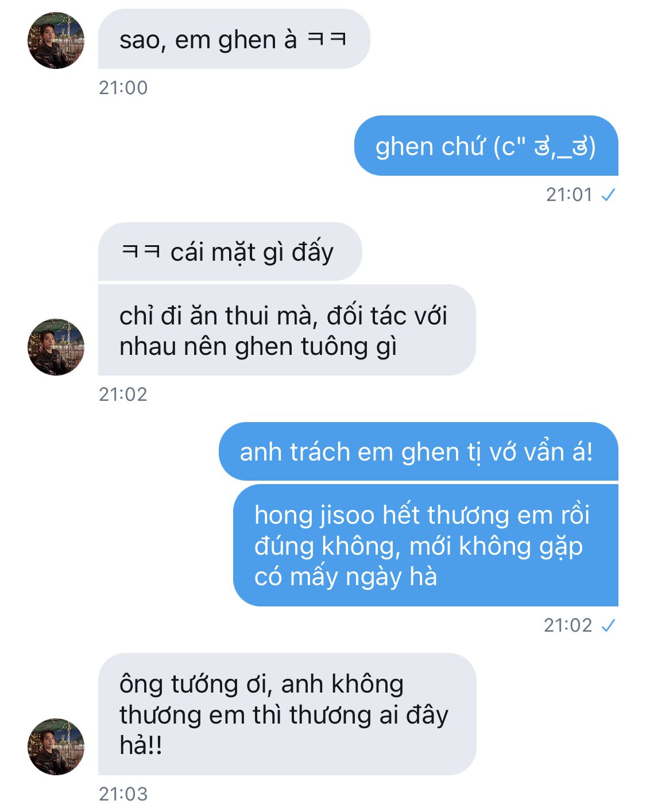This screenshot has height=812, width=646.
Task: Tap the 21:00 timestamp
Action: click(123, 88)
